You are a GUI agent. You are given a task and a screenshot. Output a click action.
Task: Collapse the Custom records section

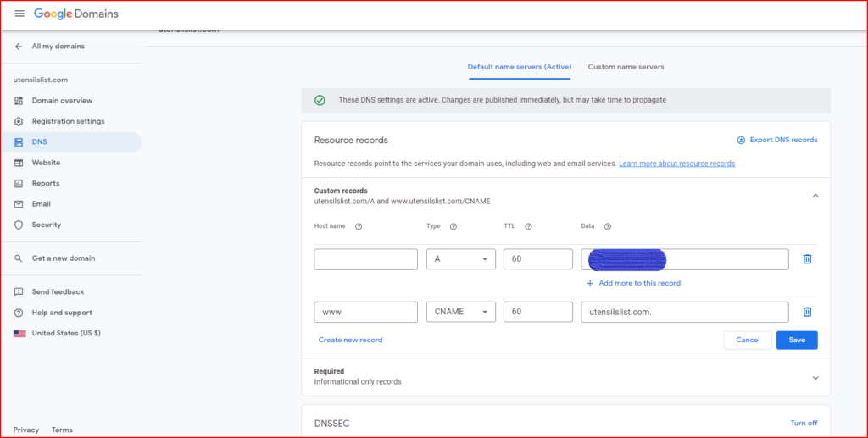click(x=815, y=195)
